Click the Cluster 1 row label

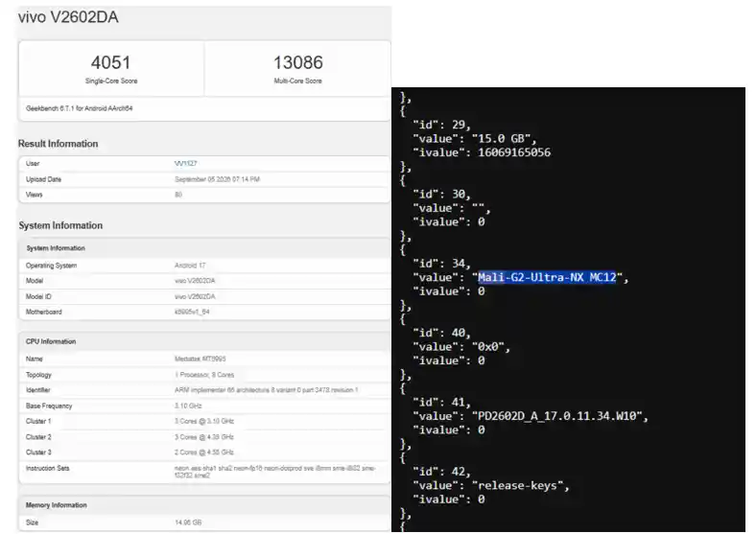point(38,421)
